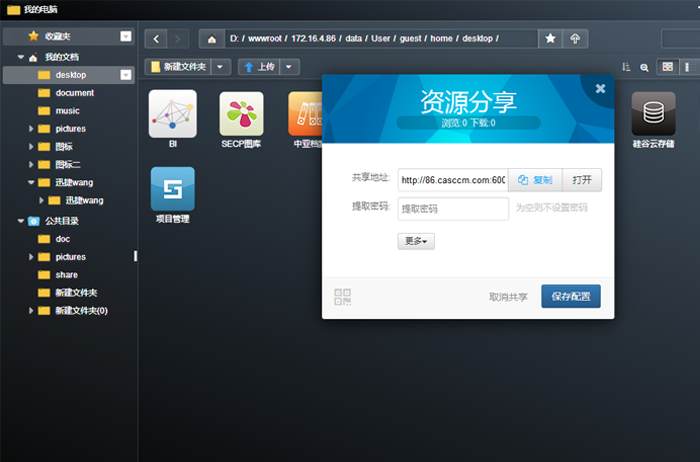Open the BI application icon
This screenshot has height=462, width=700.
[172, 114]
